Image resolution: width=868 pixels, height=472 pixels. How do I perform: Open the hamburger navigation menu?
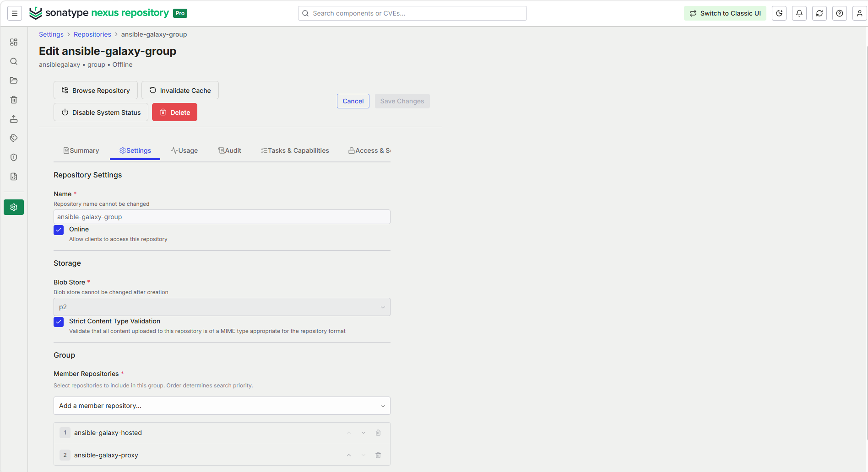(15, 13)
